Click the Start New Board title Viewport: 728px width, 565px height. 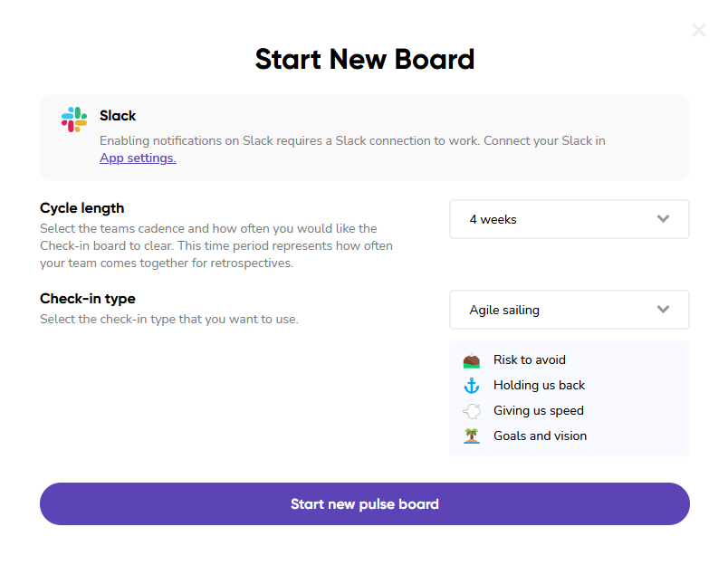(364, 60)
